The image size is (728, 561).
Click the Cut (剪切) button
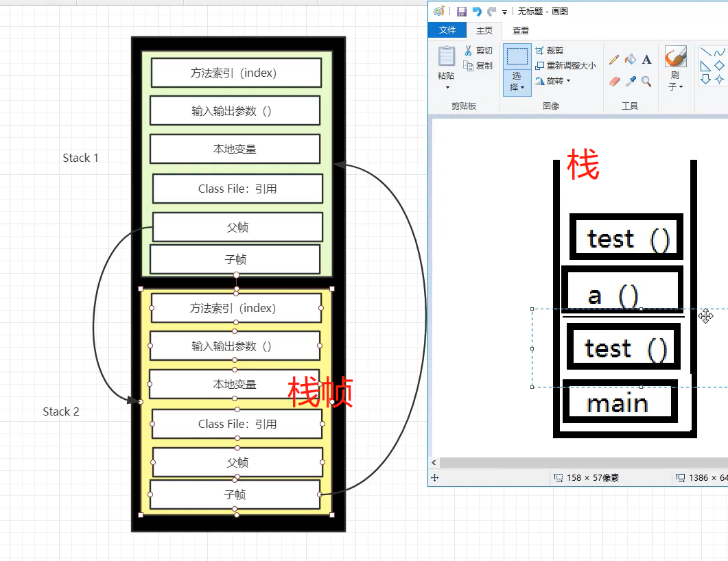(x=478, y=51)
